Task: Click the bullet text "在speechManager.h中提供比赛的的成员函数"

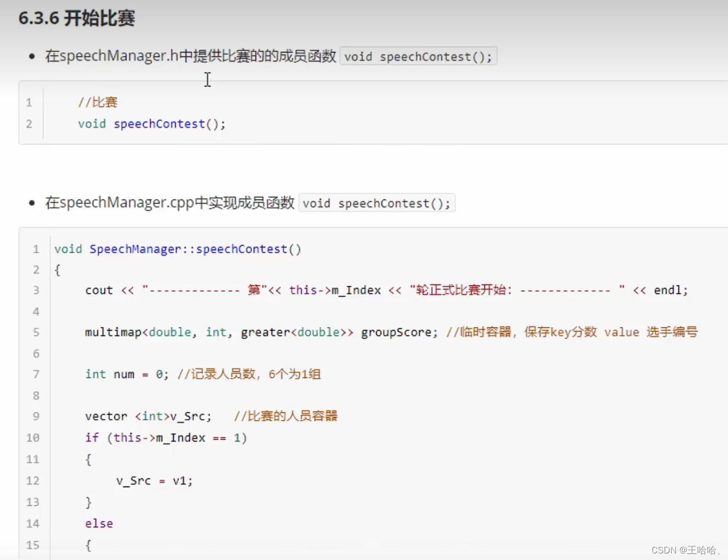Action: coord(191,56)
